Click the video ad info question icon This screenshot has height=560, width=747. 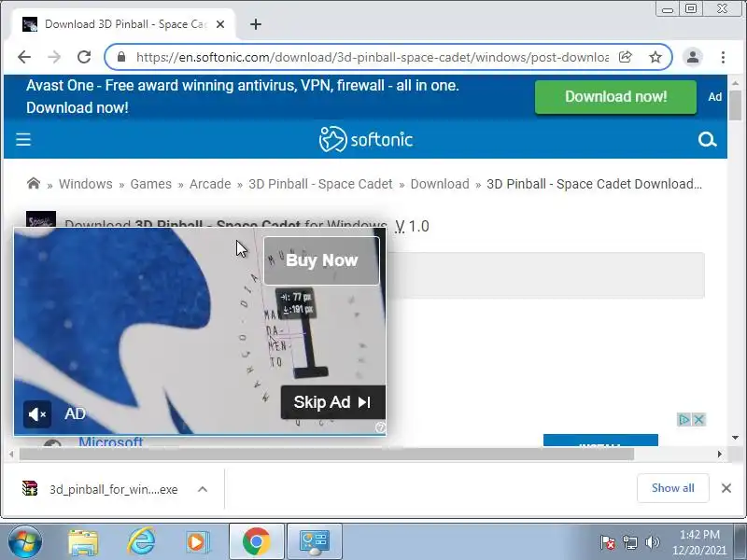380,427
